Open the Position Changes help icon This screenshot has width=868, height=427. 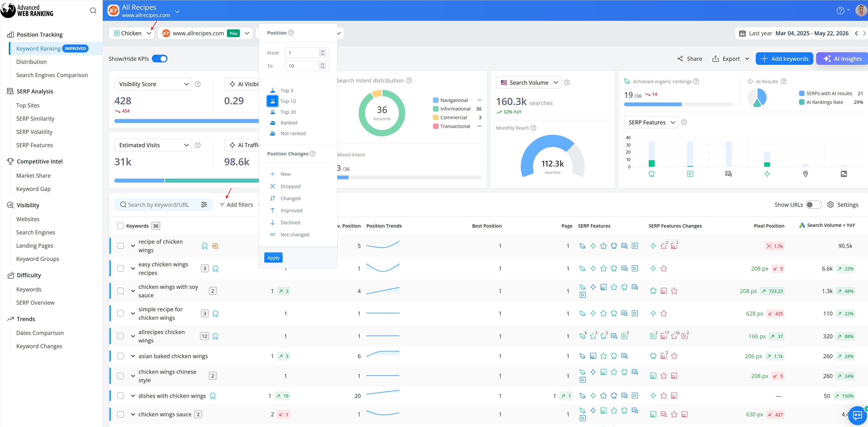312,154
